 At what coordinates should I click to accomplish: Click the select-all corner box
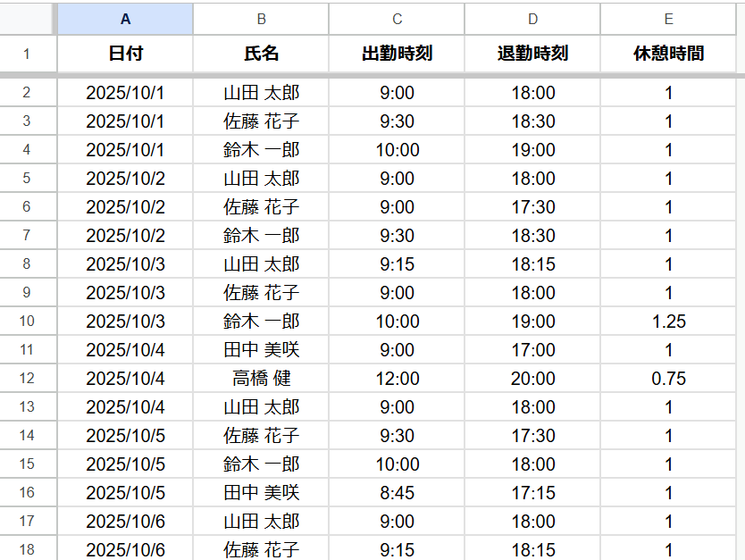[x=27, y=19]
